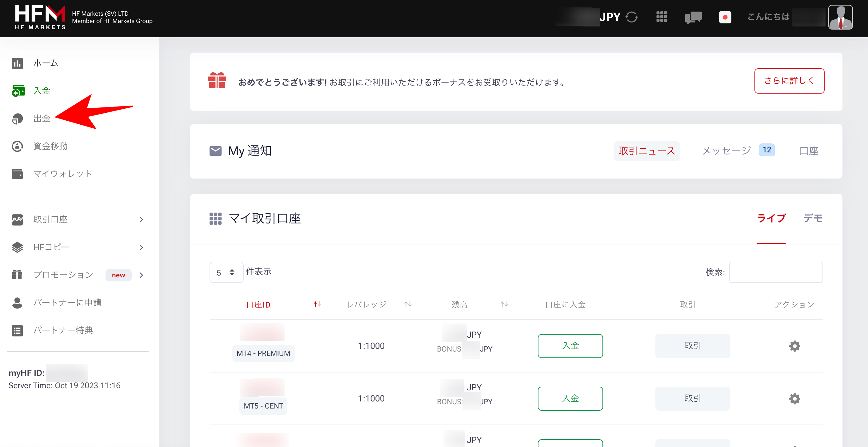Click the apps grid icon in top bar
The width and height of the screenshot is (868, 447).
[662, 17]
